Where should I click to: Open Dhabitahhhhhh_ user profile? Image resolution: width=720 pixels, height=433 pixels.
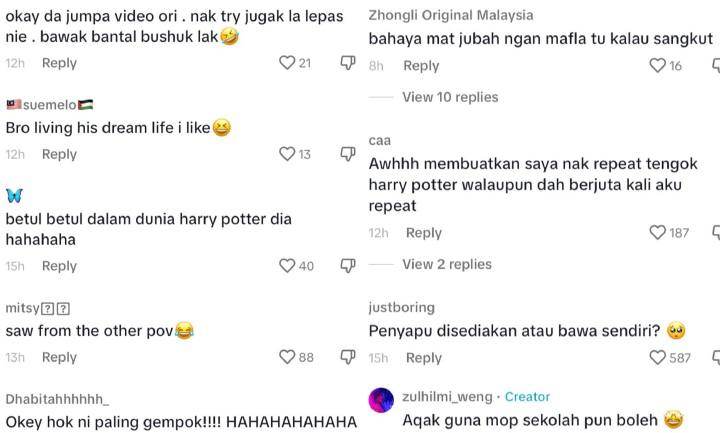[x=57, y=399]
